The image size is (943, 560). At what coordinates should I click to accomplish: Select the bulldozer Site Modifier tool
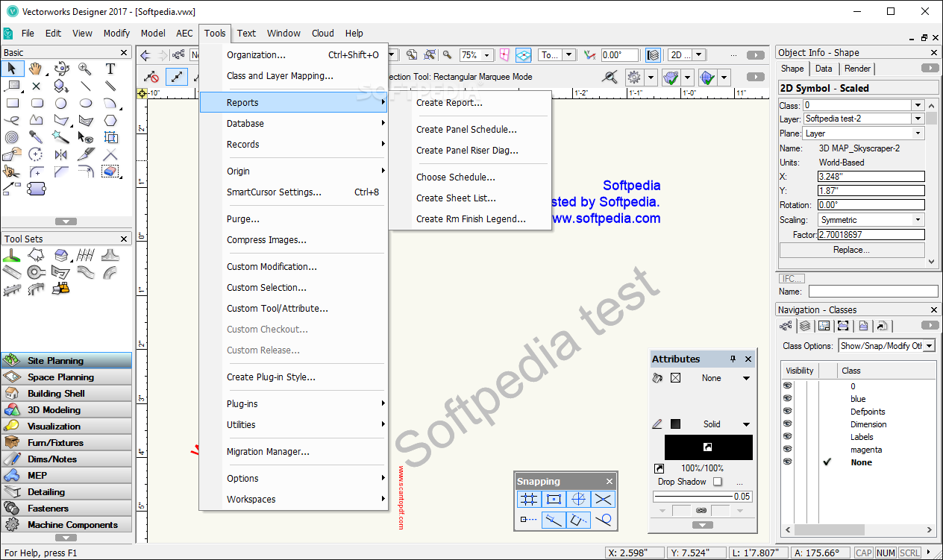click(x=61, y=288)
